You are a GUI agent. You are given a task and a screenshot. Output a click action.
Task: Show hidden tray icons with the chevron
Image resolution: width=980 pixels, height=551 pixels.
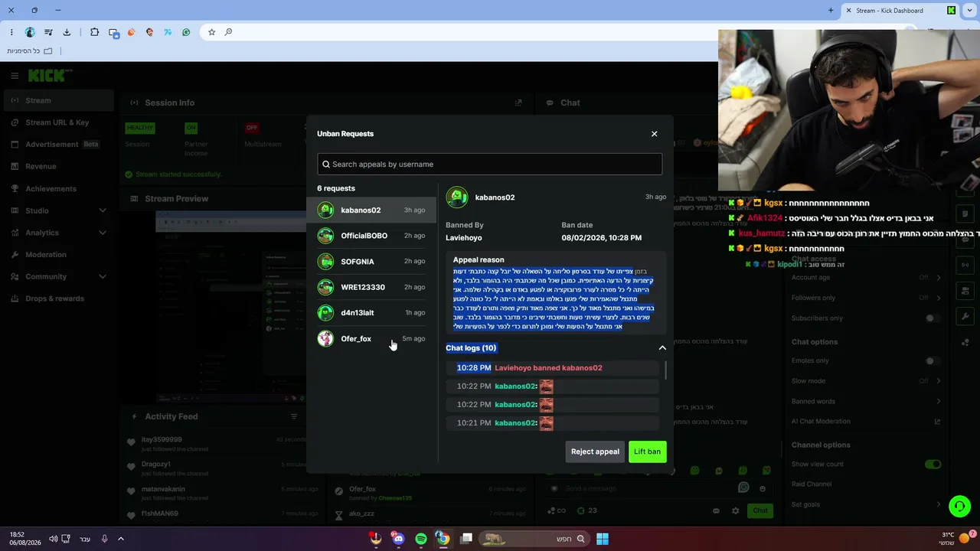tap(120, 539)
